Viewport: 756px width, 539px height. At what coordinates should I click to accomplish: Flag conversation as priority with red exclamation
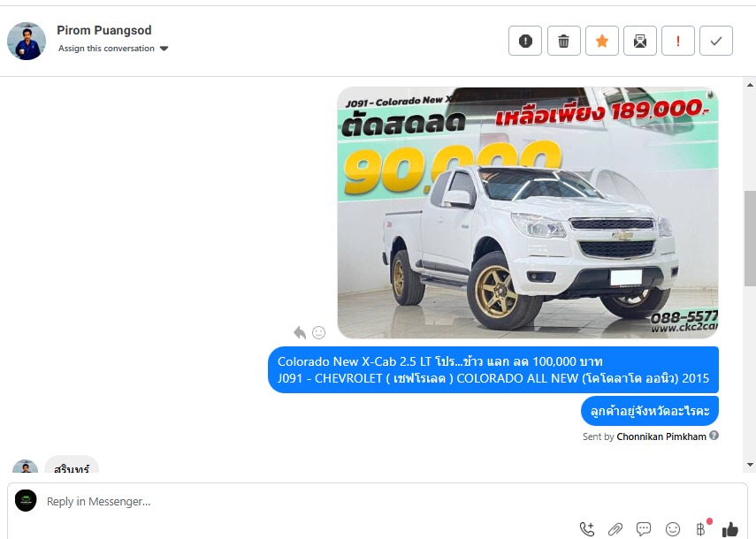(x=678, y=41)
